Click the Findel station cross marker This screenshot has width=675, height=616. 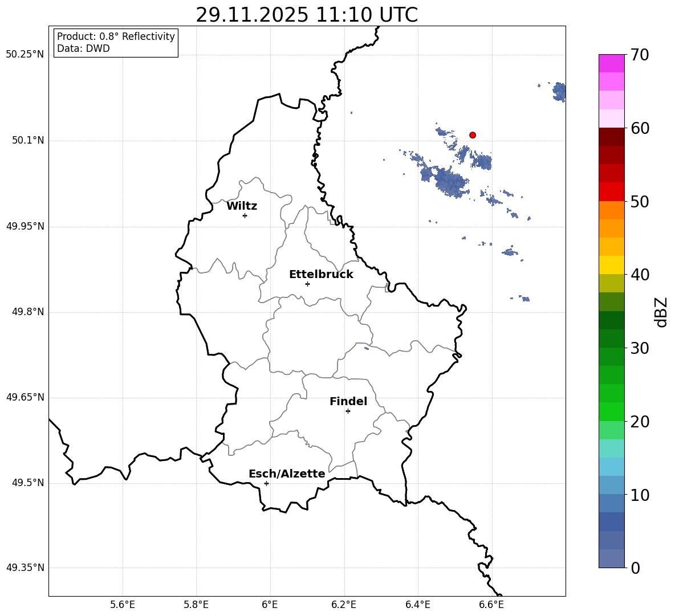[x=348, y=411]
